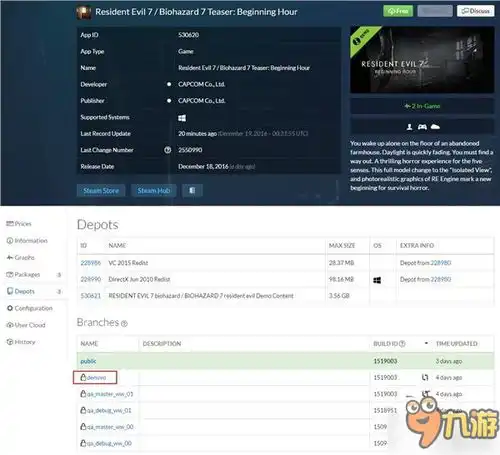Screen dimensions: 500x455
Task: Click the help icon beside Last Change Number
Action: [x=168, y=150]
